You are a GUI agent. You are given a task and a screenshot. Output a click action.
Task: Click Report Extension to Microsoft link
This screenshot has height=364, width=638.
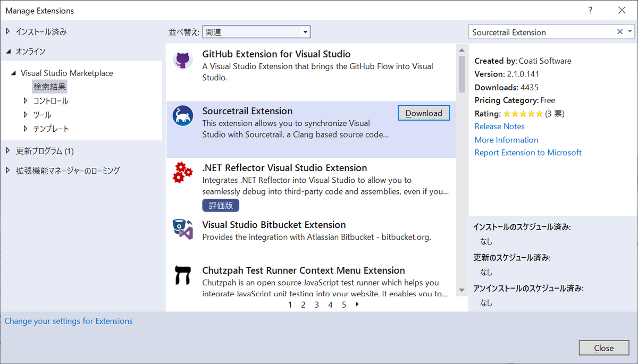[x=528, y=153]
